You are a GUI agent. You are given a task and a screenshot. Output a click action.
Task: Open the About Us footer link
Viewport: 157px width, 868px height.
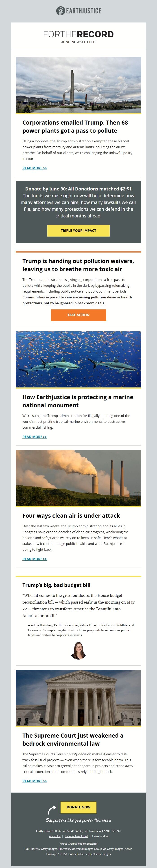click(x=55, y=836)
